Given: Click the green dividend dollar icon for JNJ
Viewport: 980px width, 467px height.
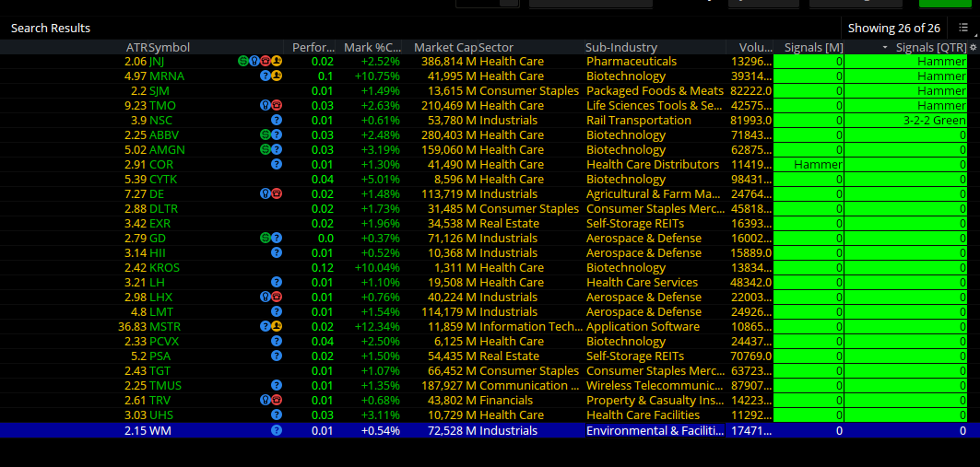Looking at the screenshot, I should click(242, 61).
